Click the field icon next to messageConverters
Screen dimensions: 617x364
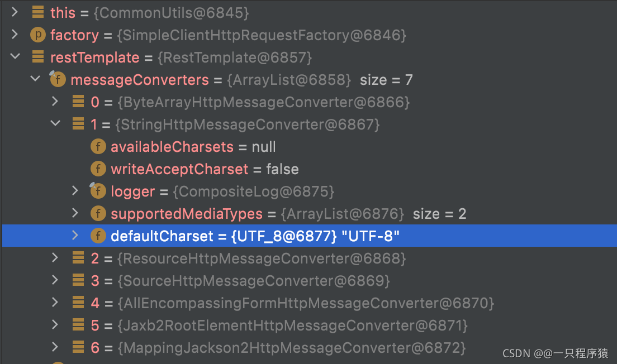click(x=58, y=79)
